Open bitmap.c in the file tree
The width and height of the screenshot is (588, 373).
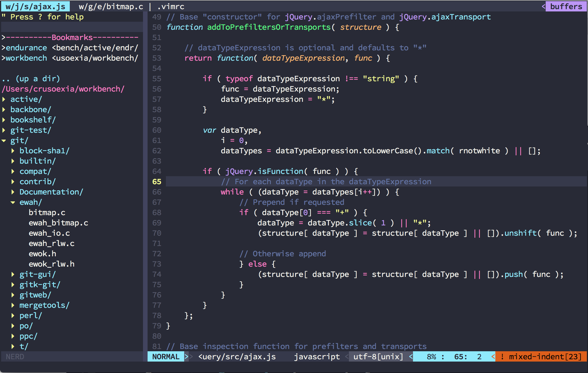point(47,213)
